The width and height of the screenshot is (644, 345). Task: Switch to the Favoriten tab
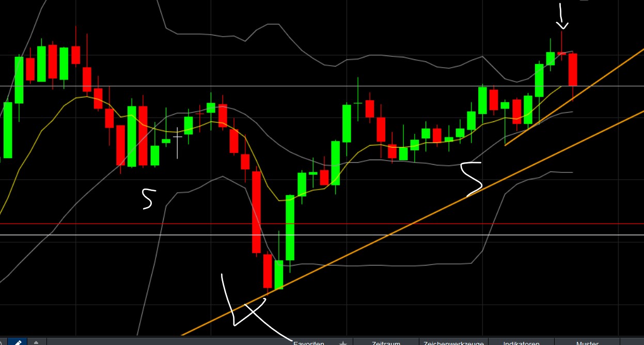tap(308, 342)
